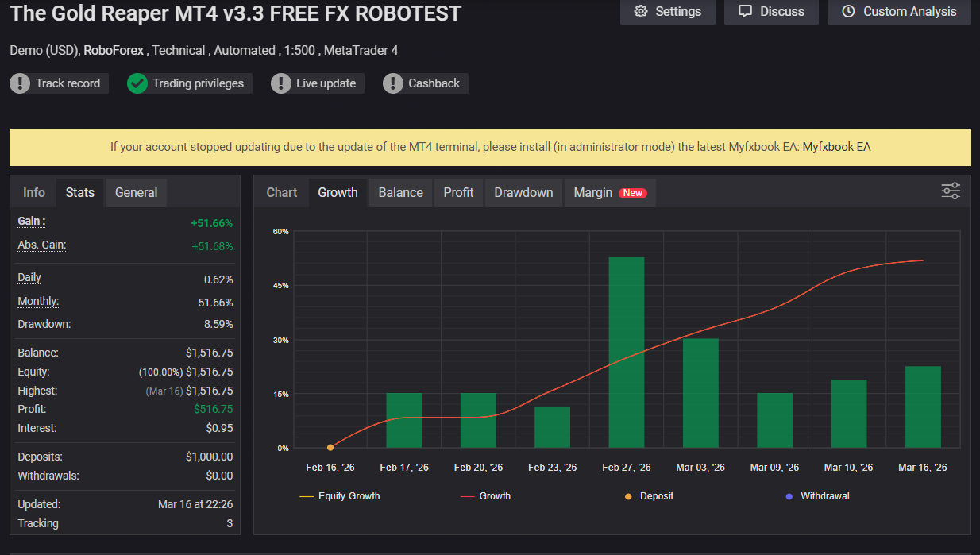Click the orange deposit marker on chart
Viewport: 980px width, 555px height.
point(330,448)
